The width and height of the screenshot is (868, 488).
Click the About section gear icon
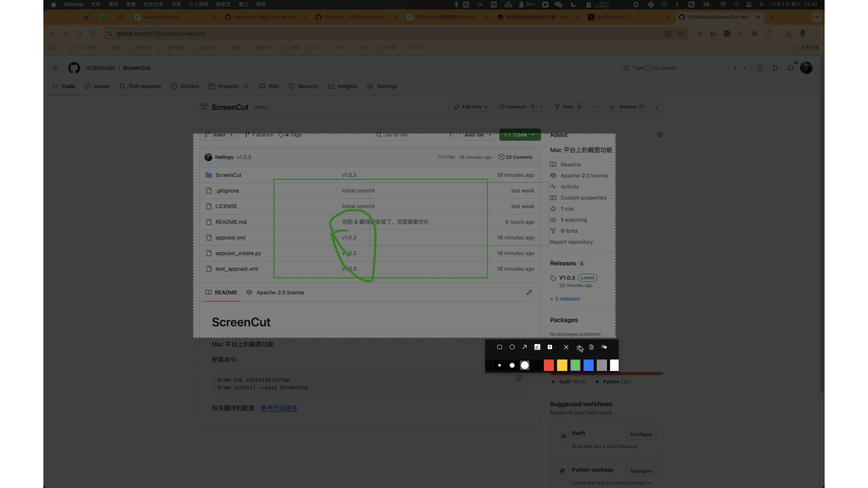pyautogui.click(x=660, y=135)
